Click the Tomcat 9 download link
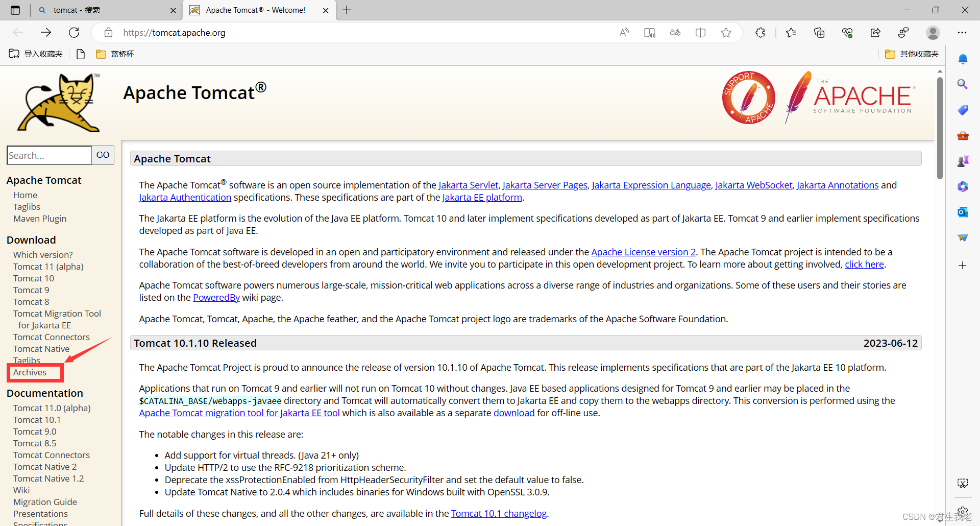980x526 pixels. point(31,290)
